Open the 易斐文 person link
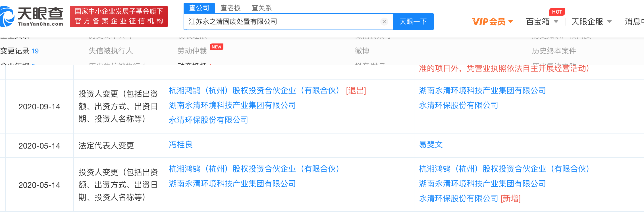Screen dimensions: 644x221 (431, 145)
